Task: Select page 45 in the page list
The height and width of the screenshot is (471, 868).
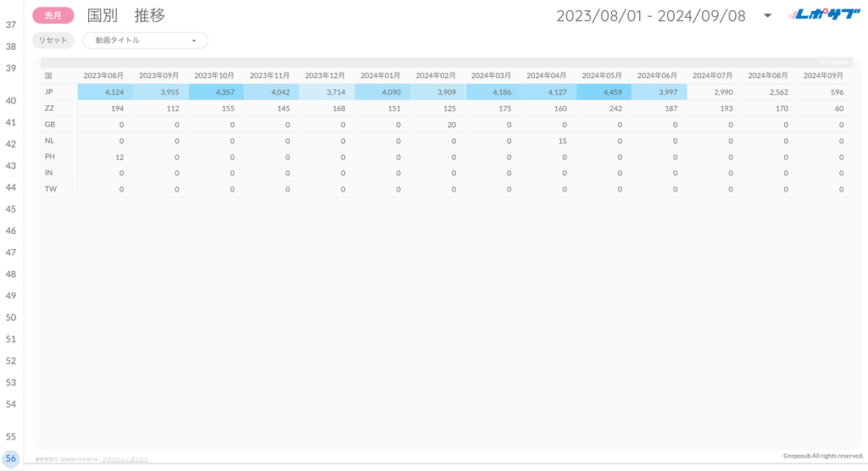Action: click(x=11, y=208)
